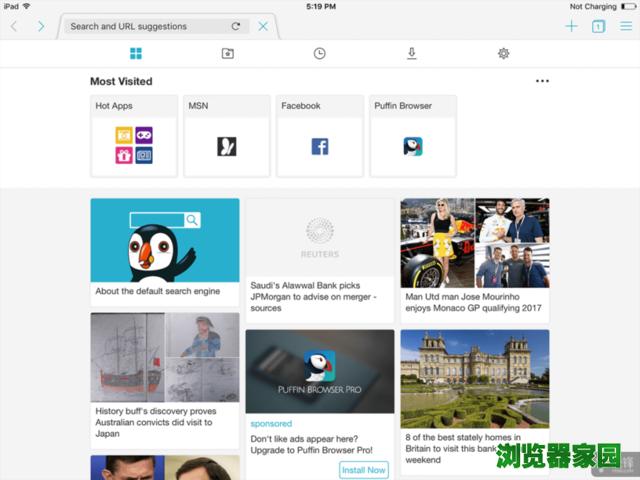
Task: Clear the address bar with X
Action: (263, 26)
